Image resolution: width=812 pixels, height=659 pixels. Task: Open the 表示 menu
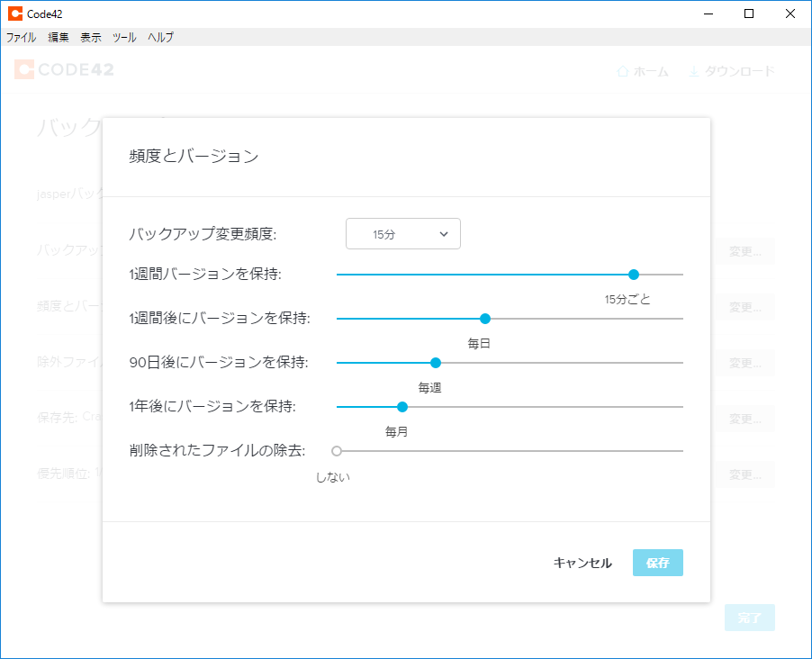point(91,38)
